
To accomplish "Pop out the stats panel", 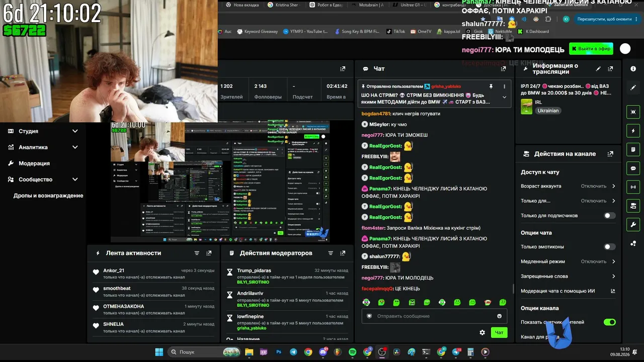I will 343,69.
